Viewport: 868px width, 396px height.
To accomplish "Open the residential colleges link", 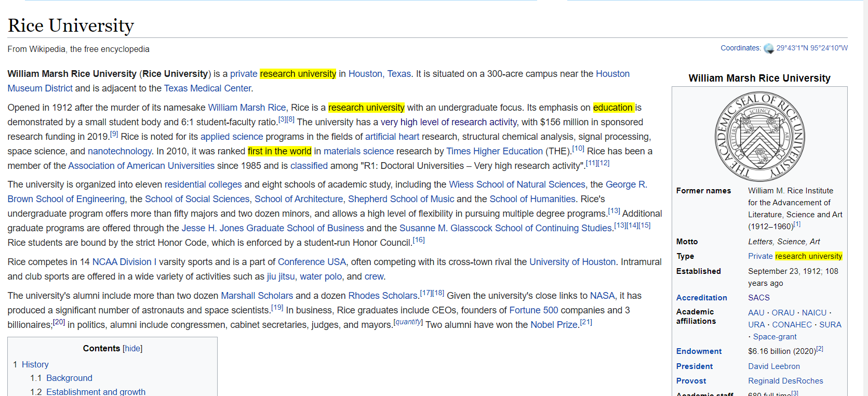I will click(203, 184).
